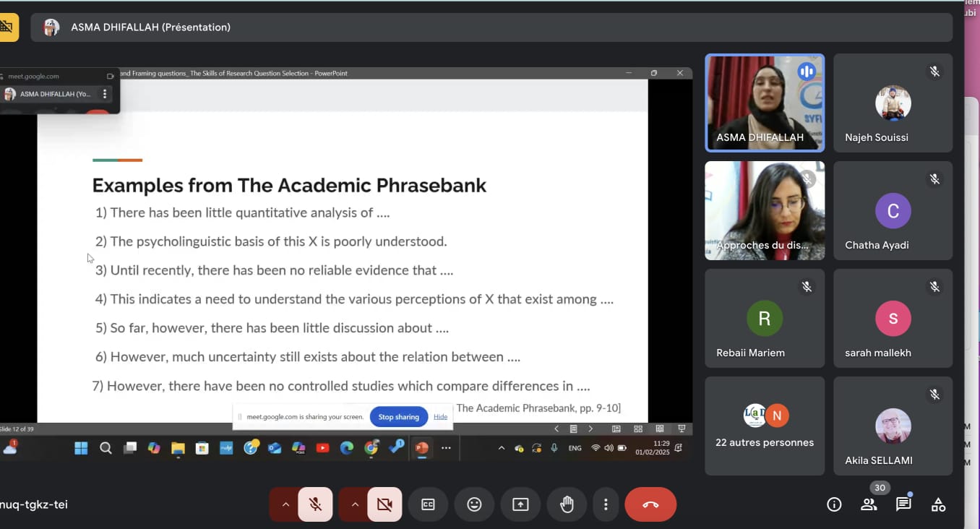Toggle the muted microphone button

click(315, 504)
